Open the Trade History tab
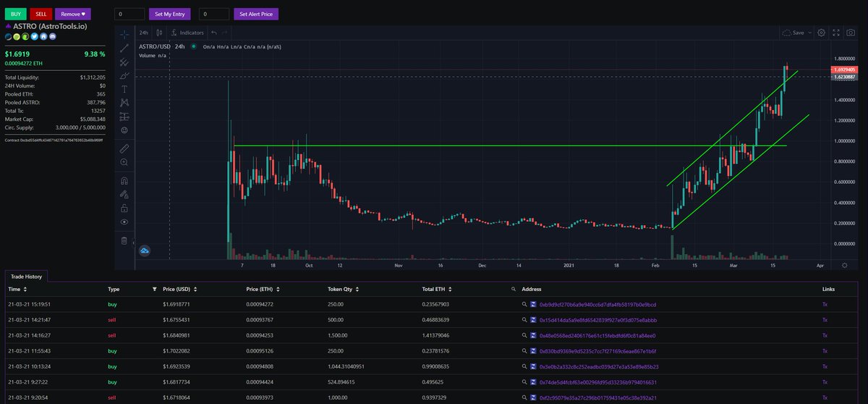868x404 pixels. (25, 277)
